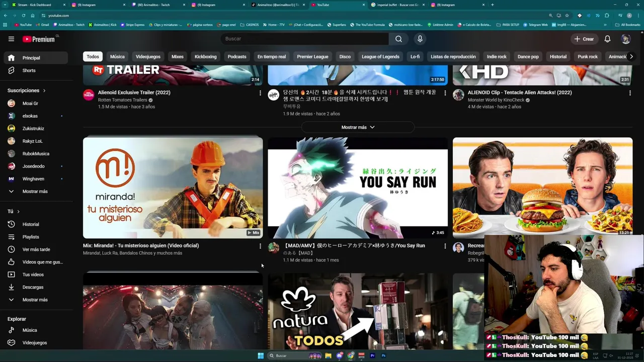This screenshot has width=644, height=362.
Task: Open the Windows Start menu
Action: pos(261,356)
